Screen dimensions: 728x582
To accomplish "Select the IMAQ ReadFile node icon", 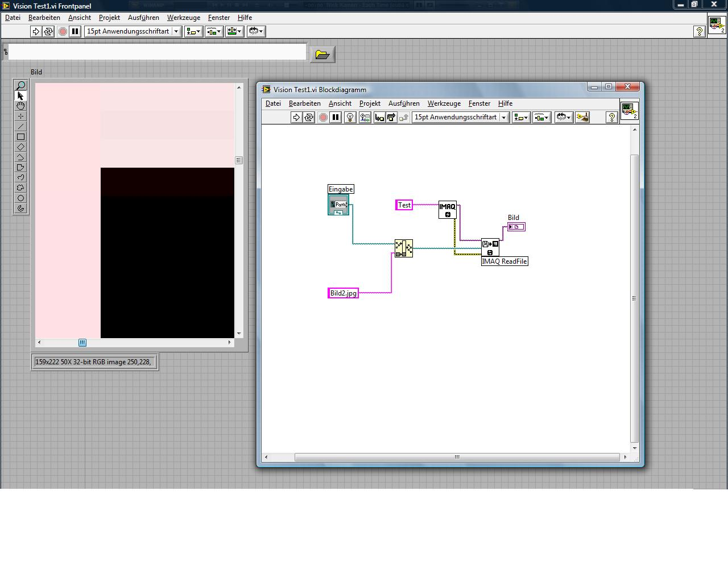I will click(x=490, y=247).
